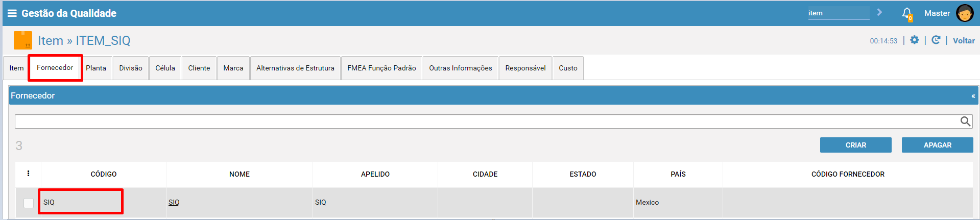
Task: Open FMEA Função Padrão tab
Action: pos(381,68)
